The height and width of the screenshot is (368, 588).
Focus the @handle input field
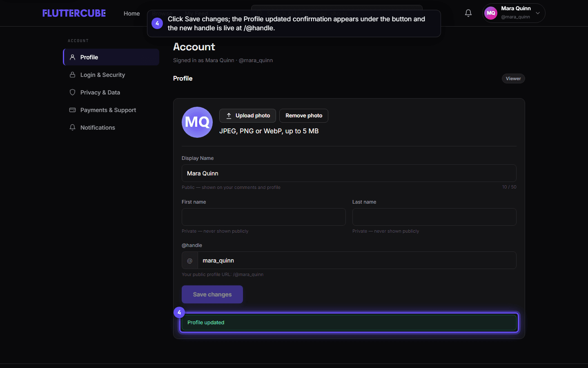[x=357, y=260]
